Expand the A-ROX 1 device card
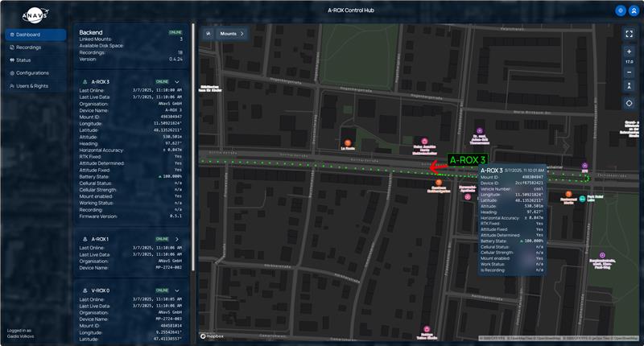Screen dimensions: 644x346 (x=176, y=239)
